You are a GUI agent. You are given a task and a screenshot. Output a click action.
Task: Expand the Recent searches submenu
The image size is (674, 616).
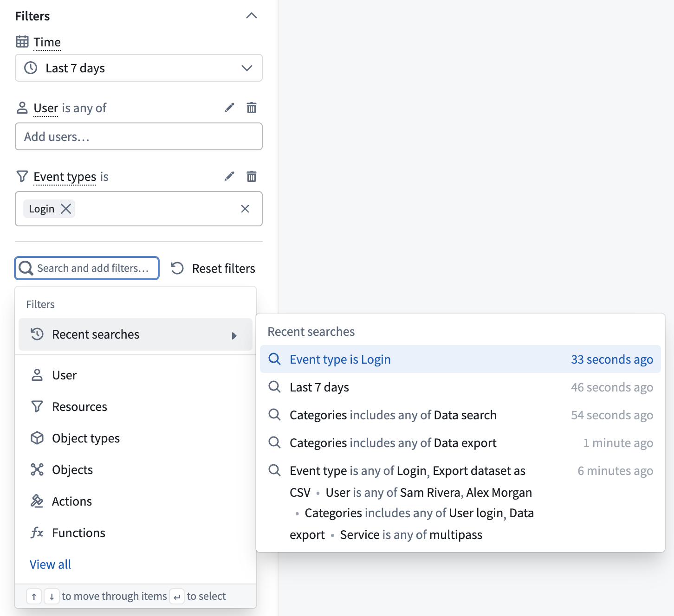[x=136, y=334]
